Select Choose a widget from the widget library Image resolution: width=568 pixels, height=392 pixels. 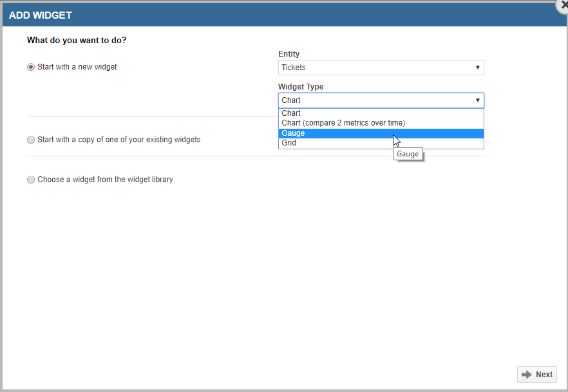tap(31, 180)
